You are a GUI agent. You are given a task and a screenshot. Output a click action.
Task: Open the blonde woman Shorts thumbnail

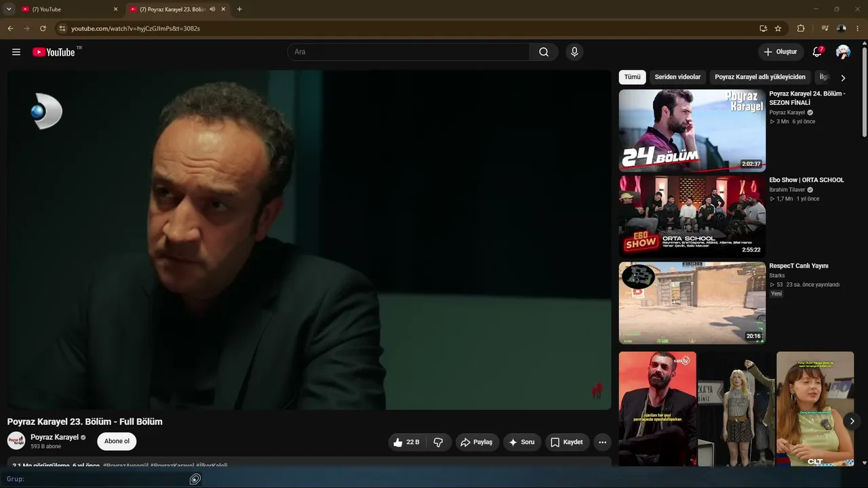(x=736, y=409)
